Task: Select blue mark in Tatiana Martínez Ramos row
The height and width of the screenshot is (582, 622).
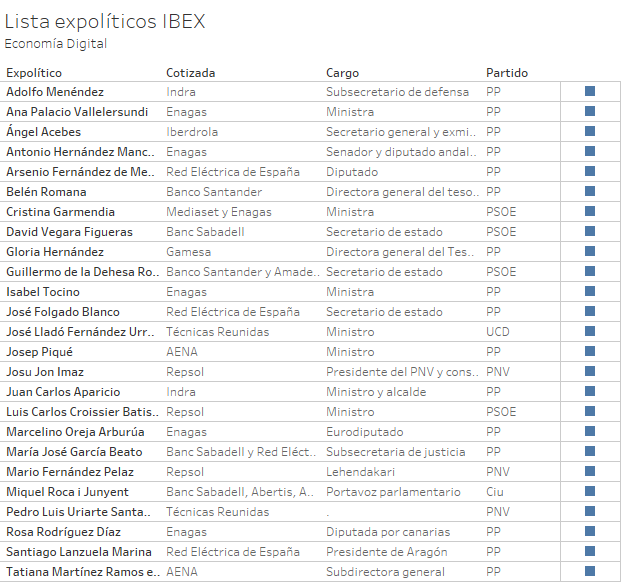Action: (590, 571)
